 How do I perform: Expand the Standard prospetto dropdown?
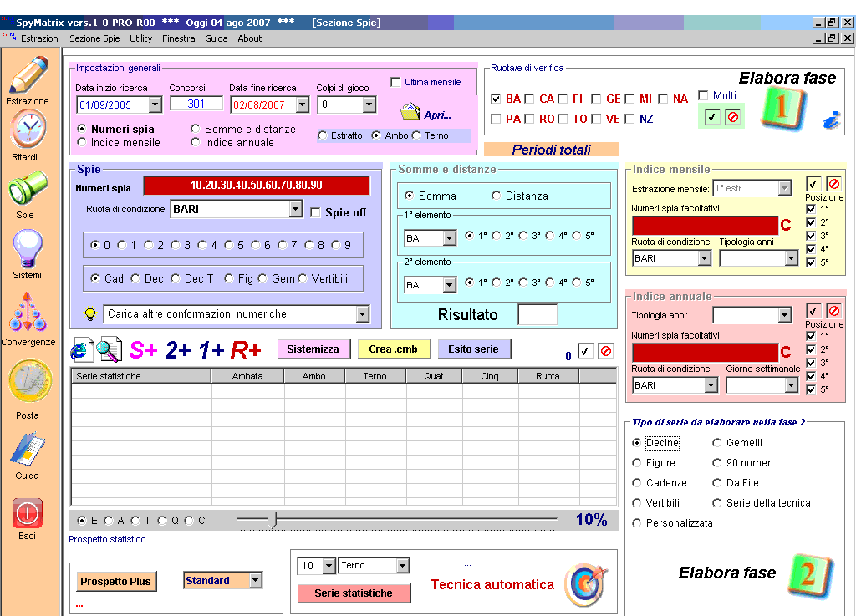[x=256, y=581]
